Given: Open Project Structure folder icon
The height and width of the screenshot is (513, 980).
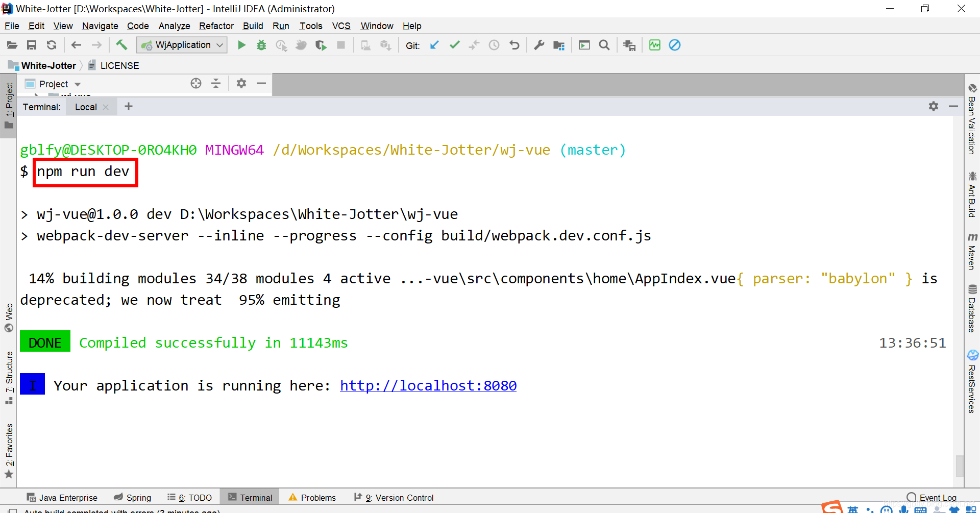Looking at the screenshot, I should coord(559,45).
